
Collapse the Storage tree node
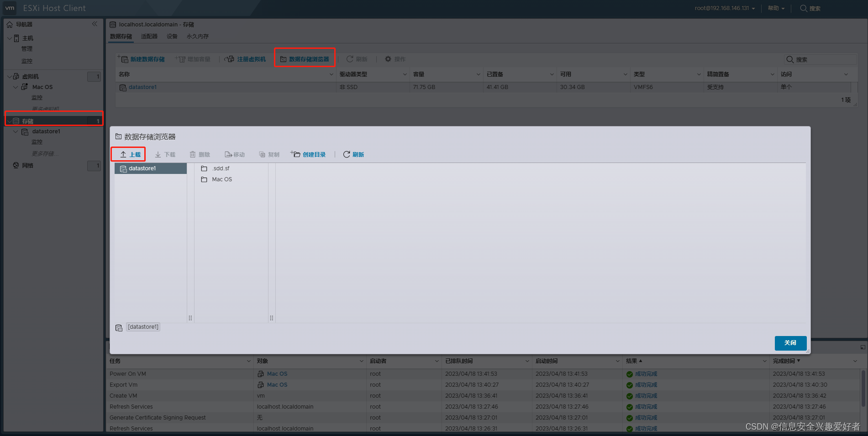click(x=9, y=121)
